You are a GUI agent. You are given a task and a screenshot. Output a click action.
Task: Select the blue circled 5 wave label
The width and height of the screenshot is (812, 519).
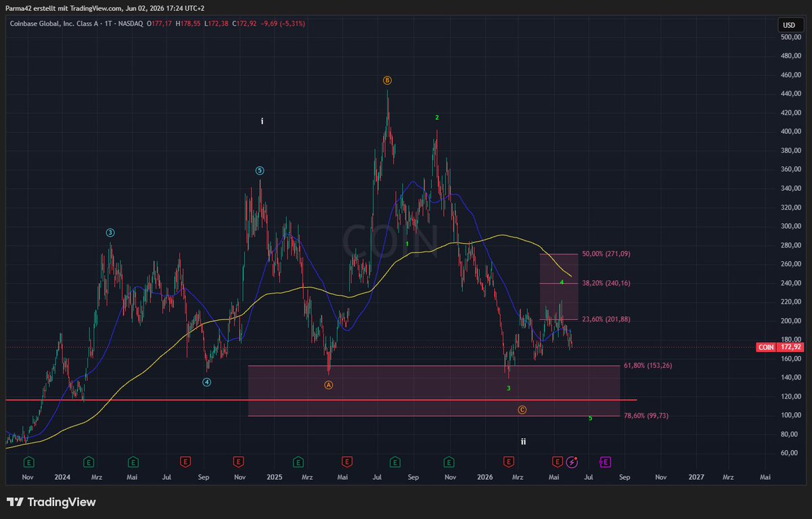[260, 171]
